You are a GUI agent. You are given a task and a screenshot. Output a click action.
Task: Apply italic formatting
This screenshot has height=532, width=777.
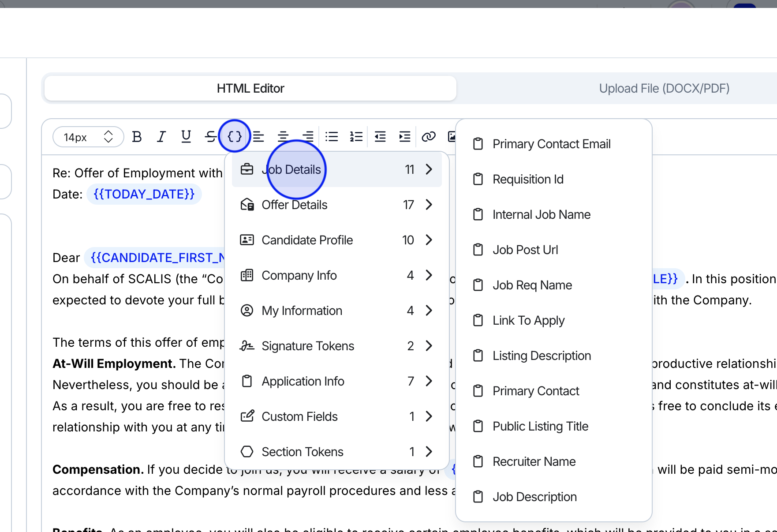[161, 137]
